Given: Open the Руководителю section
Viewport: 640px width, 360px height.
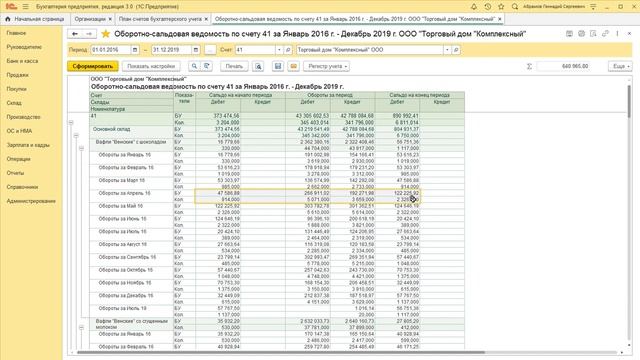Looking at the screenshot, I should tap(24, 47).
